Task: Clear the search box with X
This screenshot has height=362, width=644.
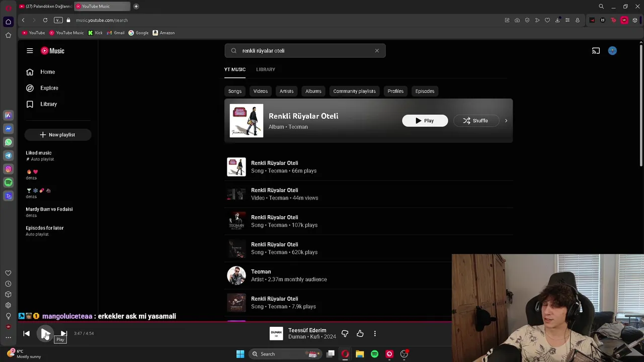Action: [x=377, y=51]
